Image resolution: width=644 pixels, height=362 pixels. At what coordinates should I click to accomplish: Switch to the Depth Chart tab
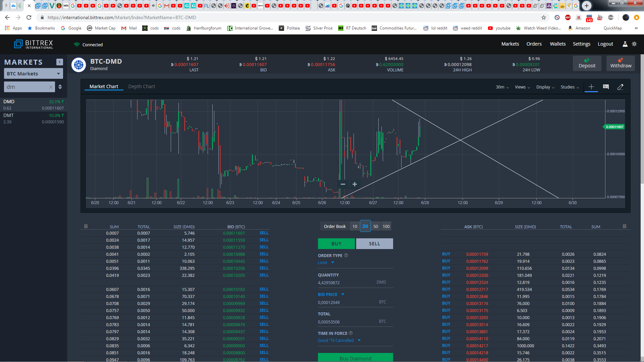pos(142,86)
